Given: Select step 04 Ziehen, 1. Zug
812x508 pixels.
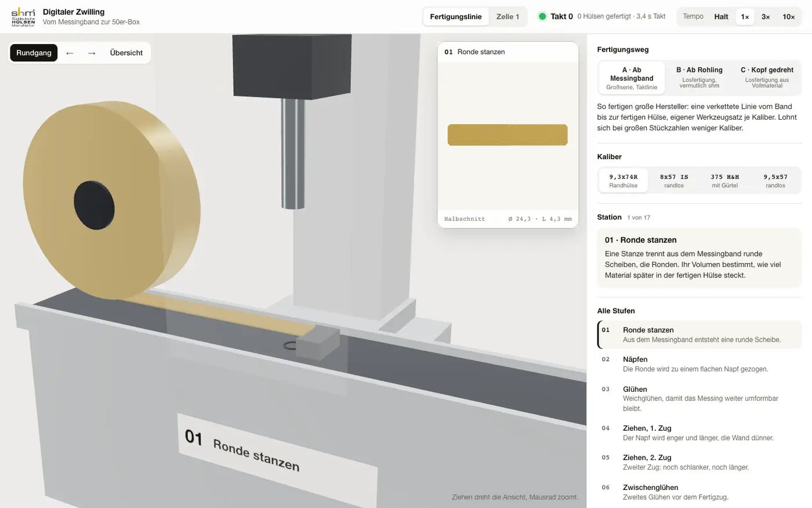Looking at the screenshot, I should 699,433.
